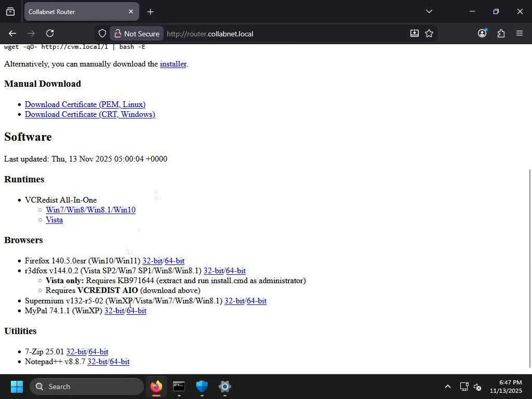Bookmark this page with the star icon
Screen dimensions: 532x399
pyautogui.click(x=429, y=33)
